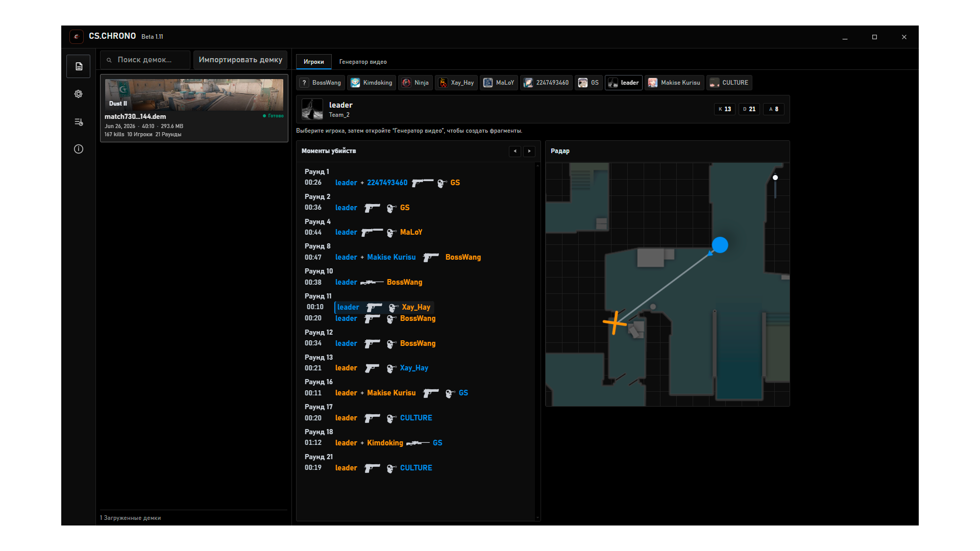Viewport: 980px width, 551px height.
Task: Click the CS.CHRONO logo icon
Action: [77, 36]
